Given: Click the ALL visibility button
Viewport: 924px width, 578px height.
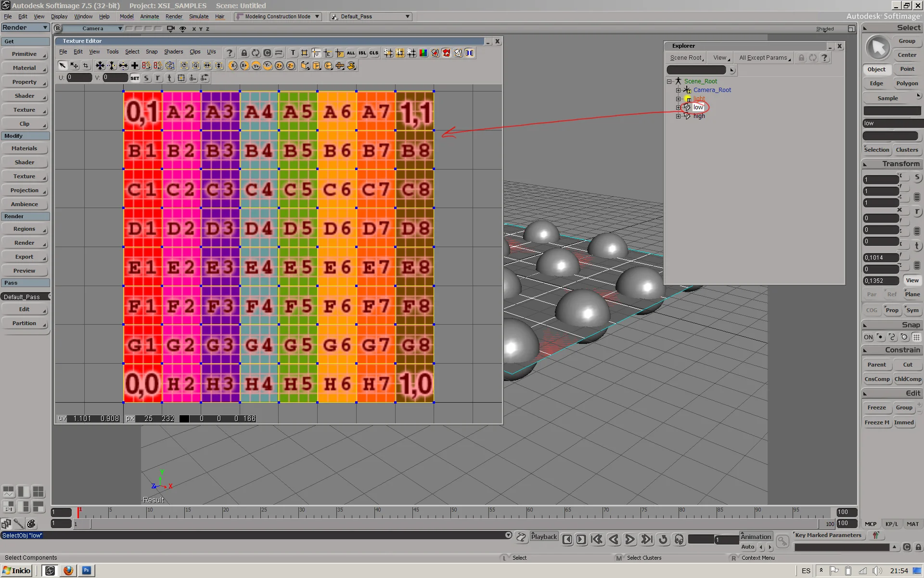Looking at the screenshot, I should tap(351, 53).
